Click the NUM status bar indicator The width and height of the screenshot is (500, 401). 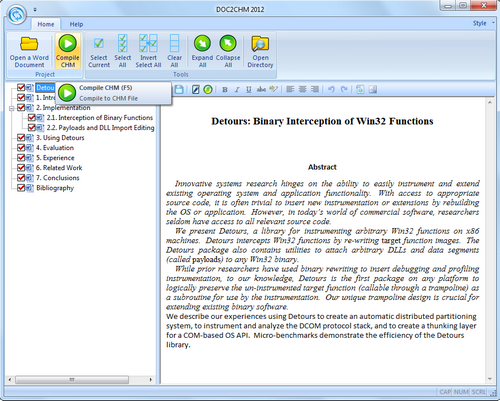(x=461, y=392)
